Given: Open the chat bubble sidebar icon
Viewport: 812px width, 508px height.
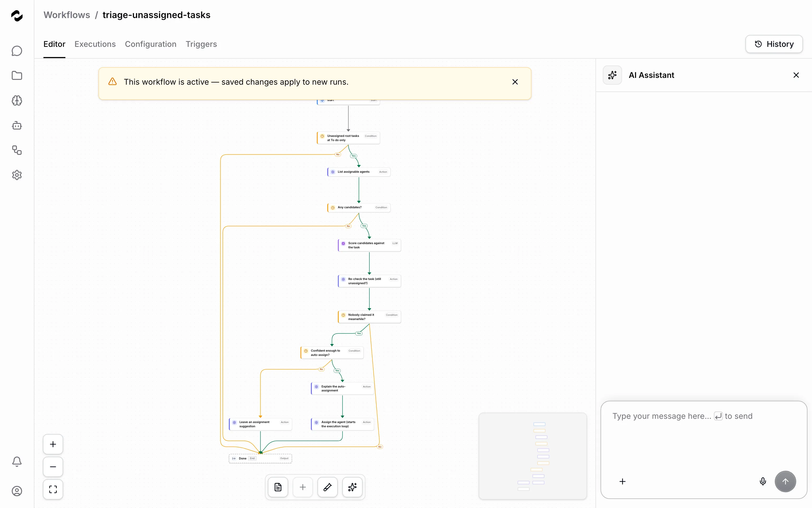Looking at the screenshot, I should (x=17, y=51).
